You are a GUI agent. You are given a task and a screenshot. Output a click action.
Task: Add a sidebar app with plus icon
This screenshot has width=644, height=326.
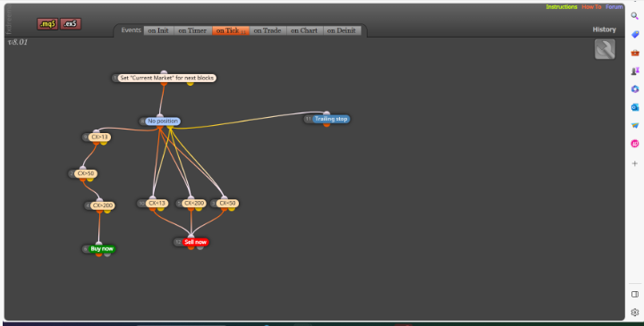point(635,163)
